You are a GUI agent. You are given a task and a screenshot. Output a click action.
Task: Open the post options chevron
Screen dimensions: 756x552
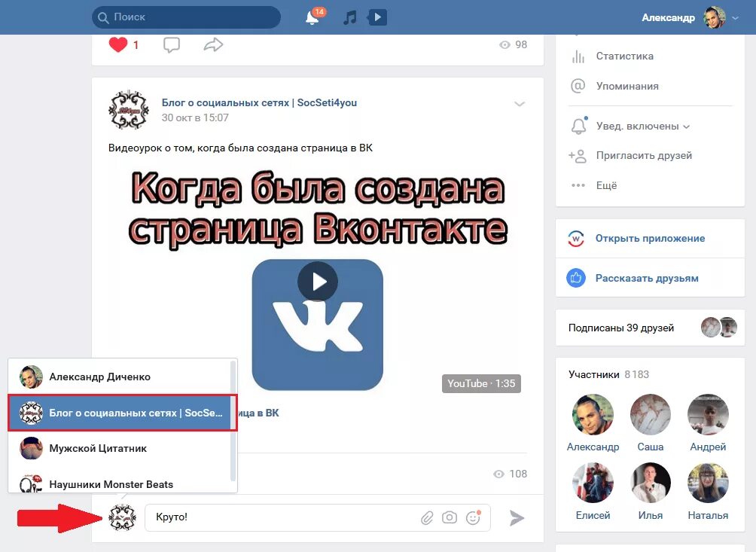[520, 104]
